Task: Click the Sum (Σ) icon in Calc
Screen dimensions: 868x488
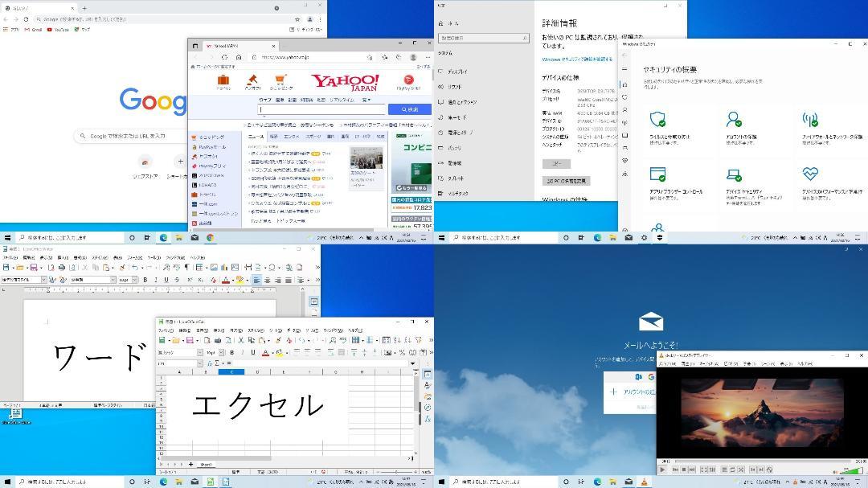Action: tap(217, 363)
